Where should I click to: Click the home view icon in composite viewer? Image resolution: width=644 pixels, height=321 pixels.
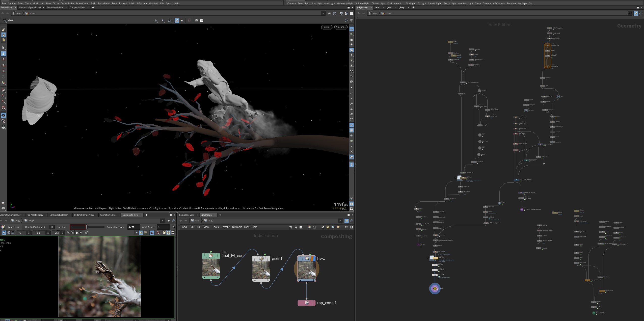pos(77,233)
